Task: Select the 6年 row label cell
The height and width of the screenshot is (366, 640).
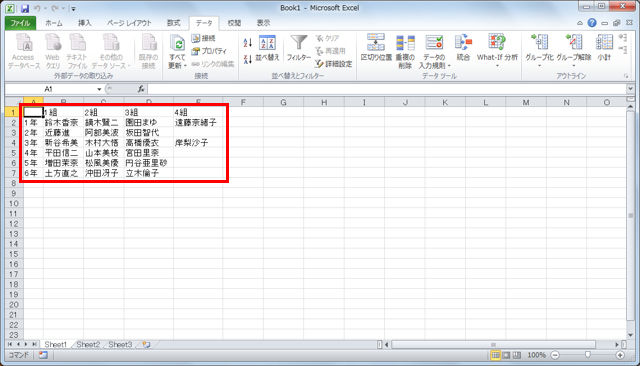Action: click(x=33, y=173)
